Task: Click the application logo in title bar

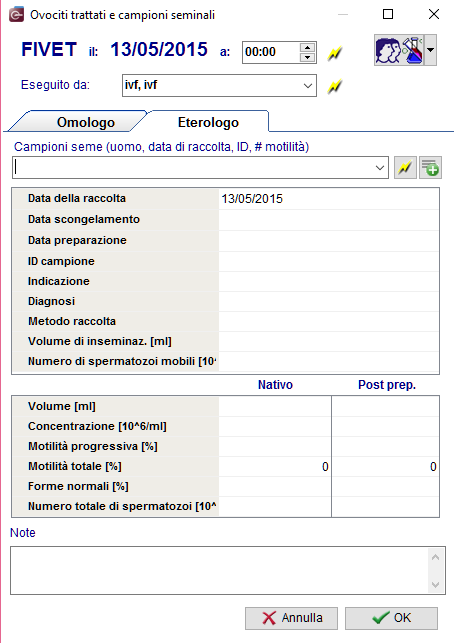Action: click(x=16, y=15)
